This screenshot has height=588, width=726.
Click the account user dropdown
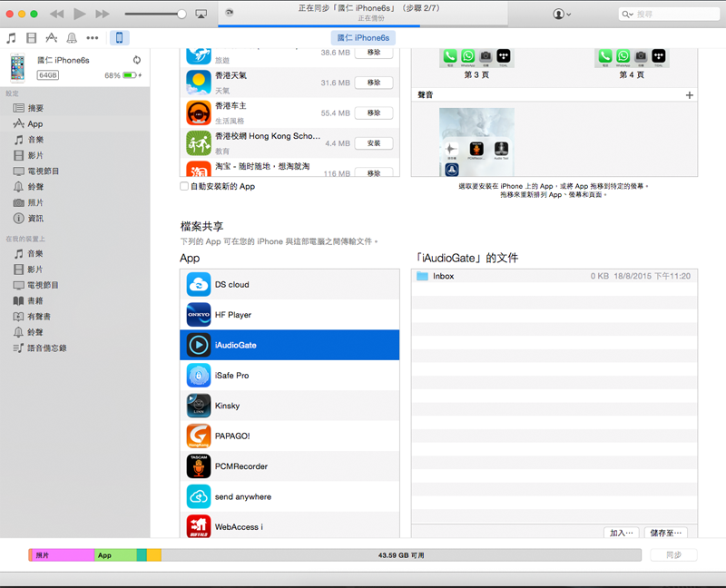[562, 14]
